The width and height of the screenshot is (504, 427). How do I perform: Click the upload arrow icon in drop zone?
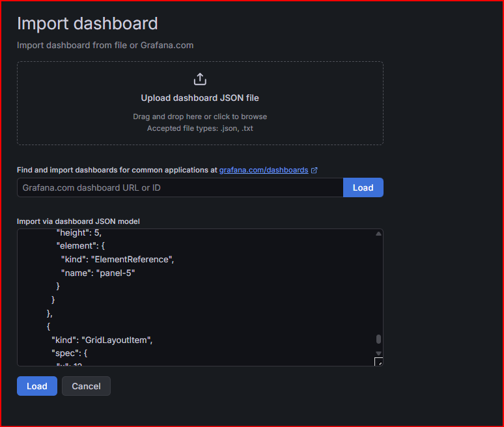pos(200,79)
